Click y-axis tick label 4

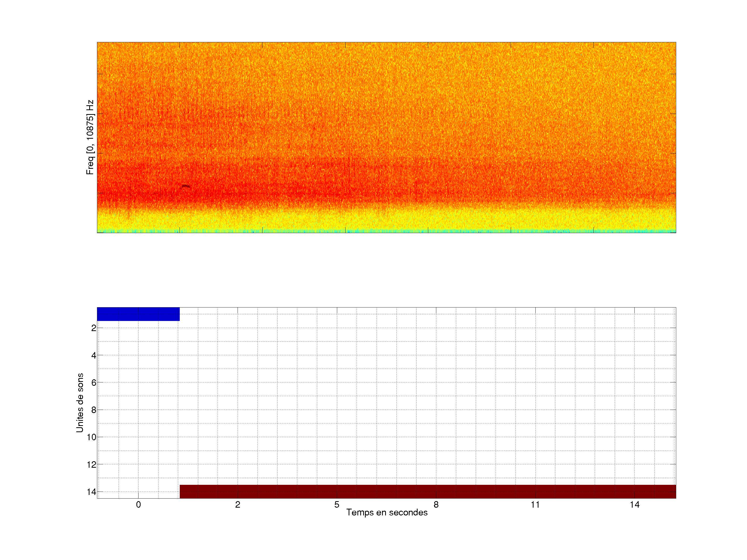(94, 355)
